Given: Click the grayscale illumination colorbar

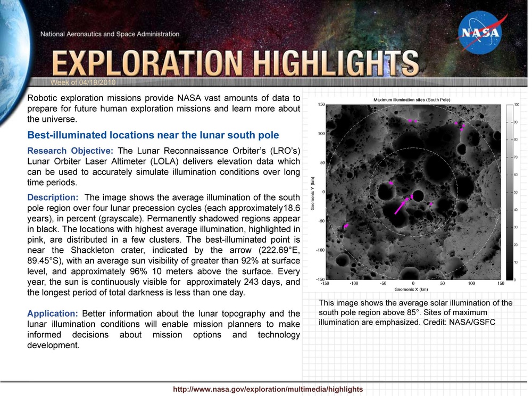Looking at the screenshot, I should point(510,189).
